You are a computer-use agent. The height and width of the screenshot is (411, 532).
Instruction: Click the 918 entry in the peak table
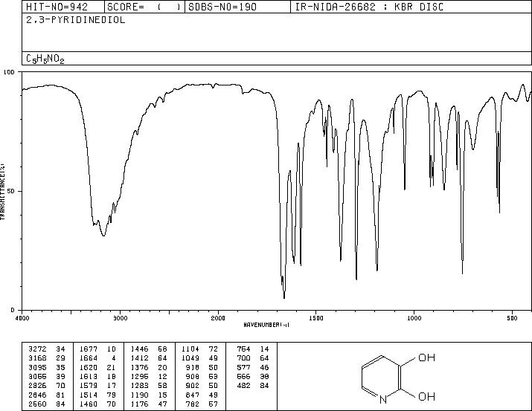(x=193, y=367)
